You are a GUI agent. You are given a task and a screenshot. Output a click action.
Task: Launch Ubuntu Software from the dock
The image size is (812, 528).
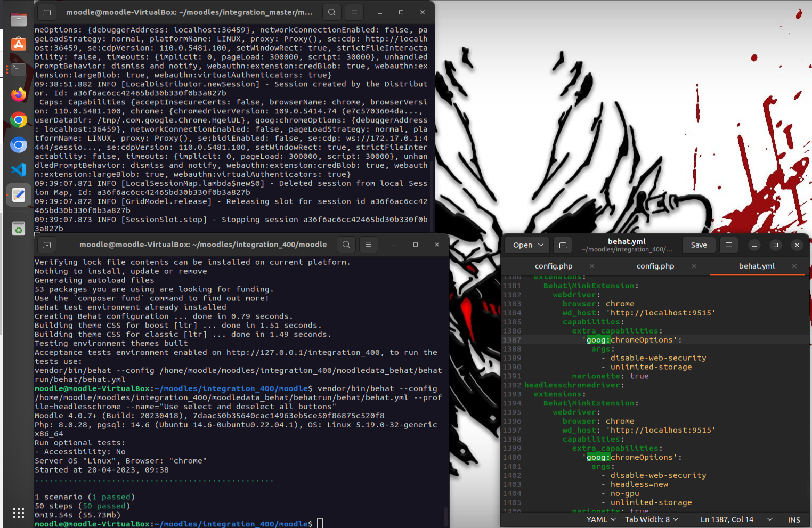coord(19,44)
